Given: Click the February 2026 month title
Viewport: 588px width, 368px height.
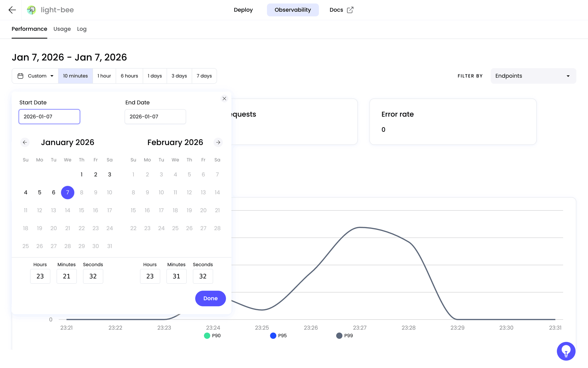Looking at the screenshot, I should [x=175, y=142].
